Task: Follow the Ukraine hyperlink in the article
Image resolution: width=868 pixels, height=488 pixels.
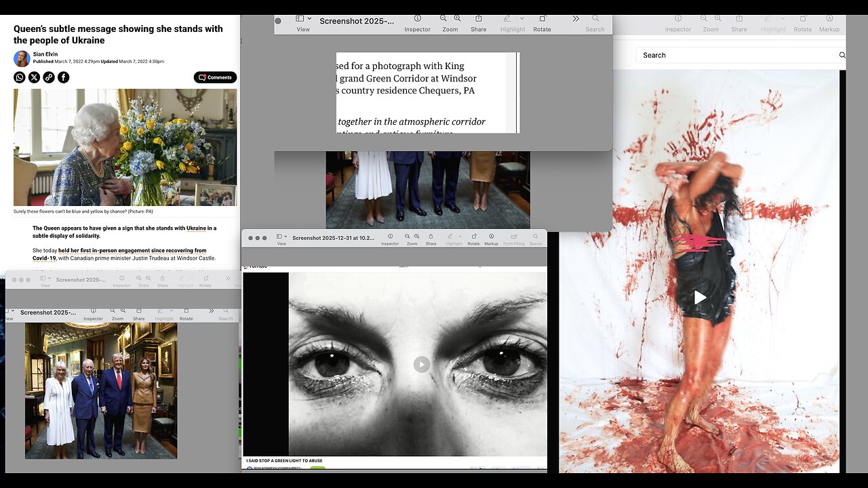Action: click(x=196, y=228)
